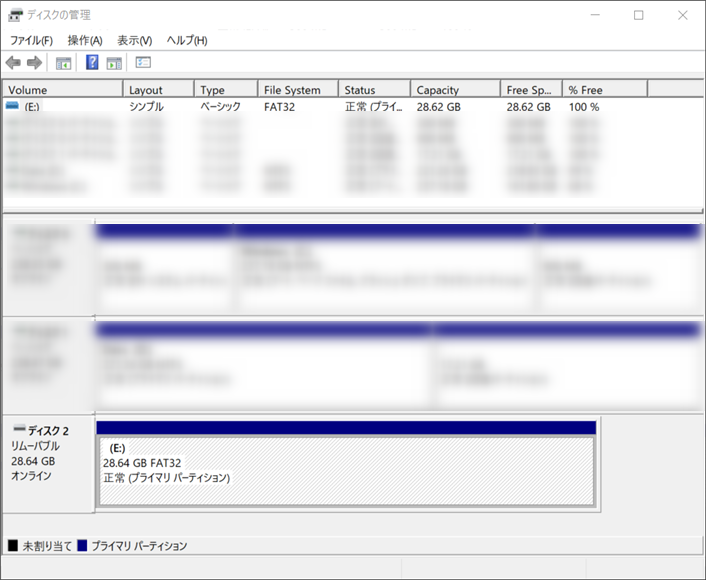Viewport: 706px width, 580px height.
Task: Click the リムーバブル disk type text
Action: click(x=35, y=446)
